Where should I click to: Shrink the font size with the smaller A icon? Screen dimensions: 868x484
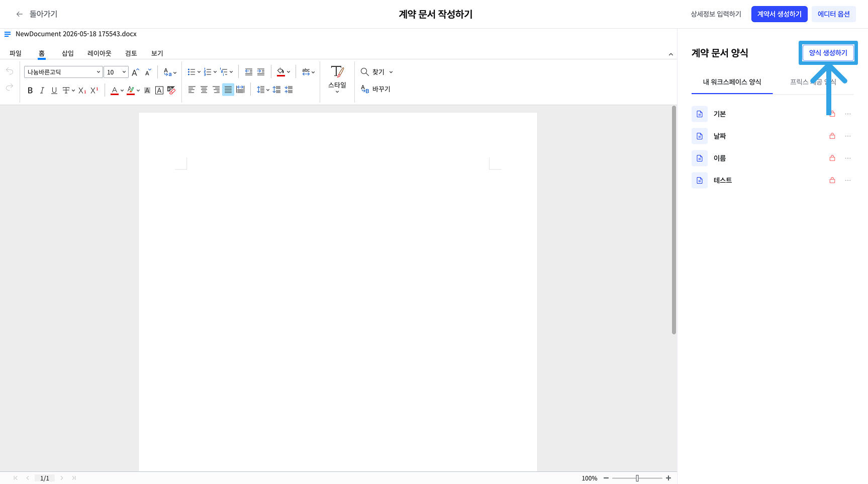(148, 72)
